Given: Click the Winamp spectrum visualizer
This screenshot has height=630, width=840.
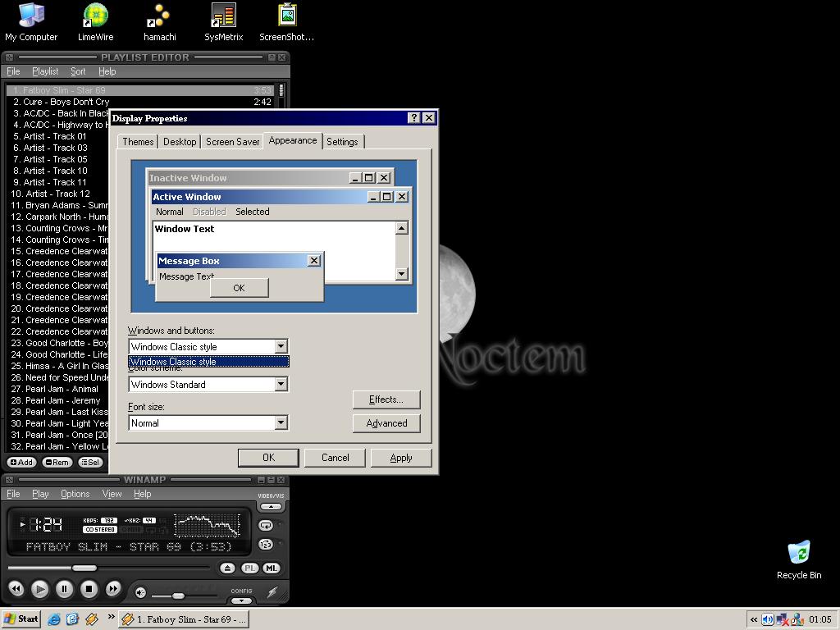Looking at the screenshot, I should [x=208, y=526].
